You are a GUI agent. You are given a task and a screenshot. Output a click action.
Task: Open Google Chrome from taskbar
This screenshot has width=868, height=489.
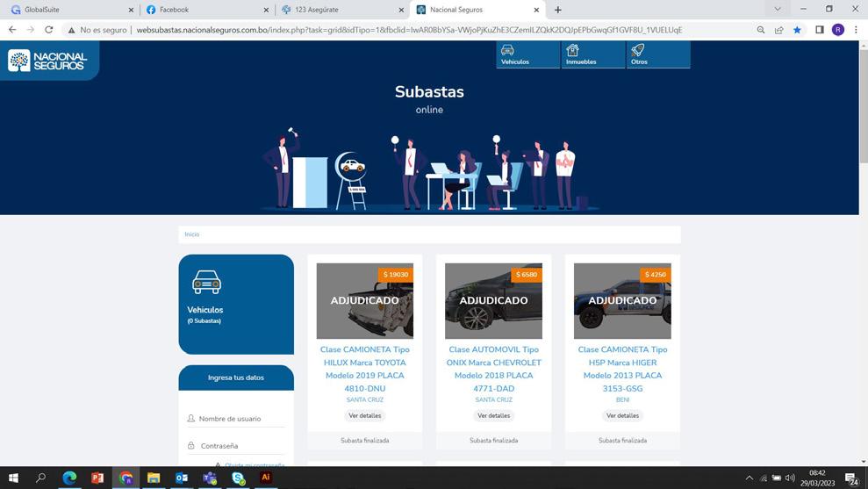126,478
